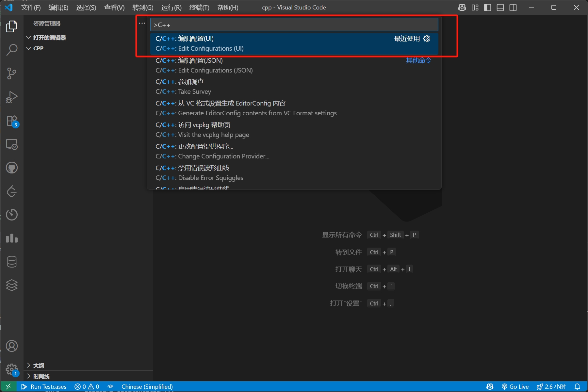Open the Search view in the sidebar
The width and height of the screenshot is (588, 392).
tap(12, 50)
